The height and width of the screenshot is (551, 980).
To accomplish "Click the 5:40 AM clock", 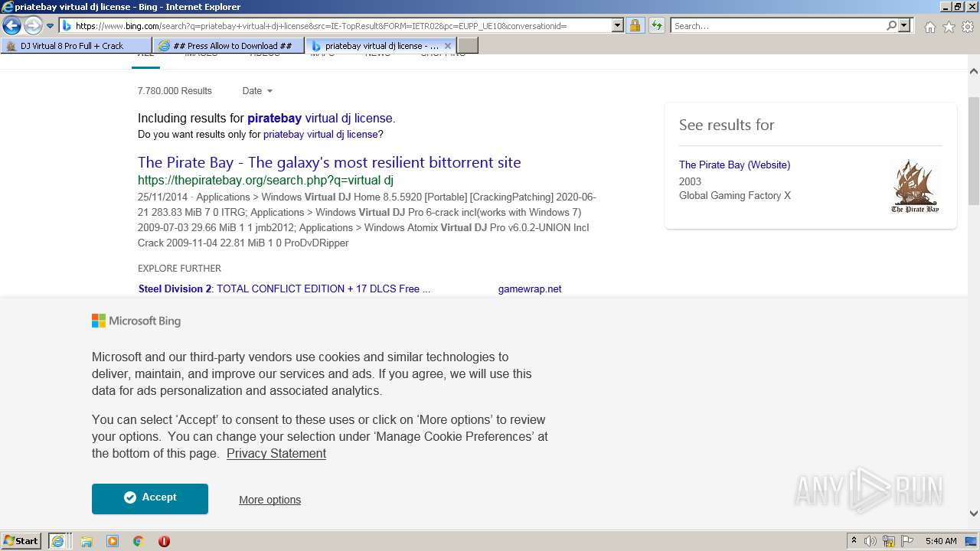I will tap(941, 541).
